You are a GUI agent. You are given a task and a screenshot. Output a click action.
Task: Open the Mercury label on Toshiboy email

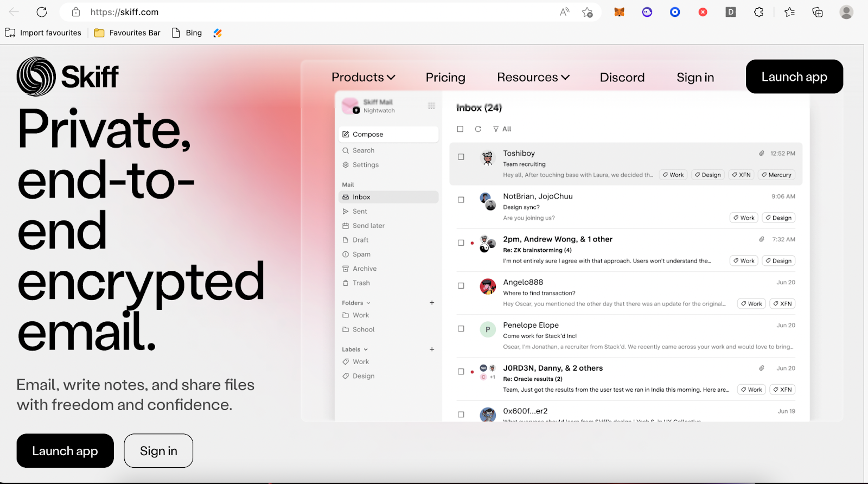pos(776,175)
